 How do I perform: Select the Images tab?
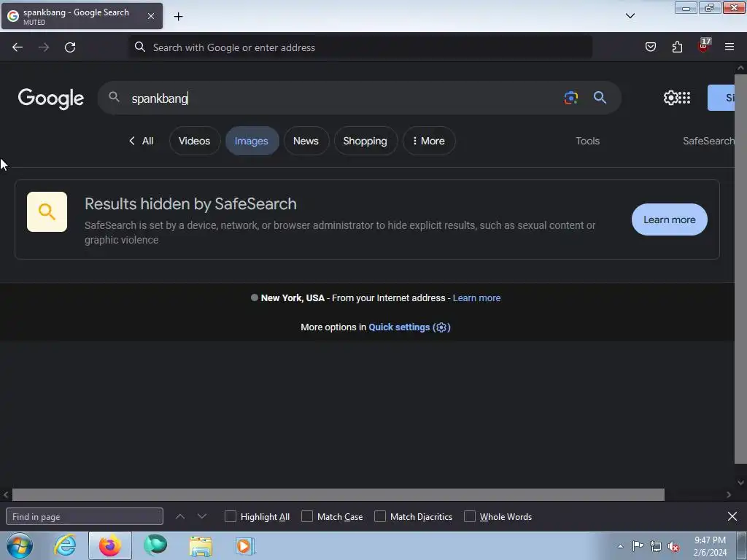coord(252,141)
